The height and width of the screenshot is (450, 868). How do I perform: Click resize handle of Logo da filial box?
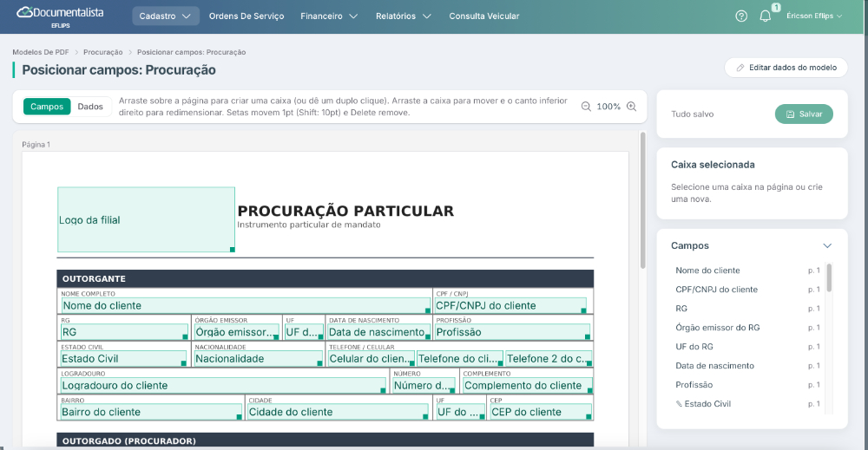[233, 250]
